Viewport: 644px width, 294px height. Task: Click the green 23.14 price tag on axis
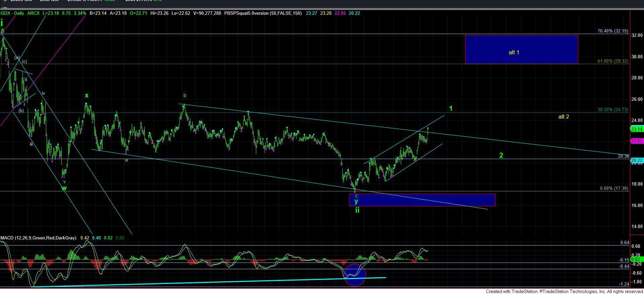pyautogui.click(x=636, y=129)
